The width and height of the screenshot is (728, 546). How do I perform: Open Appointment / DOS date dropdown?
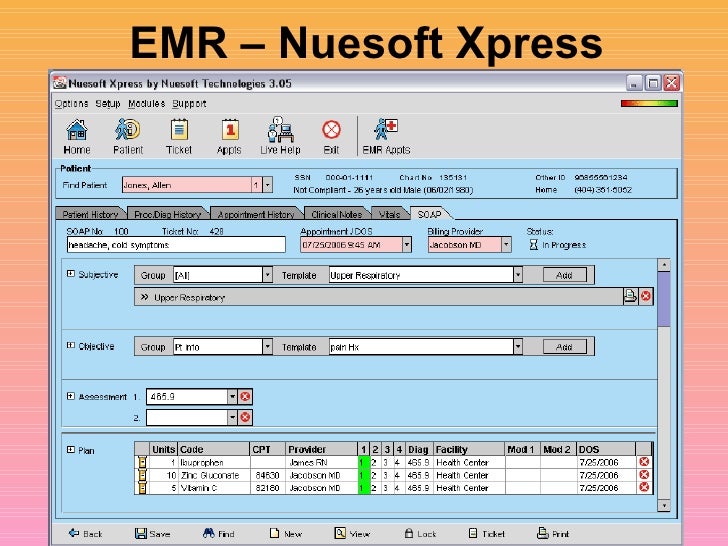[x=407, y=244]
